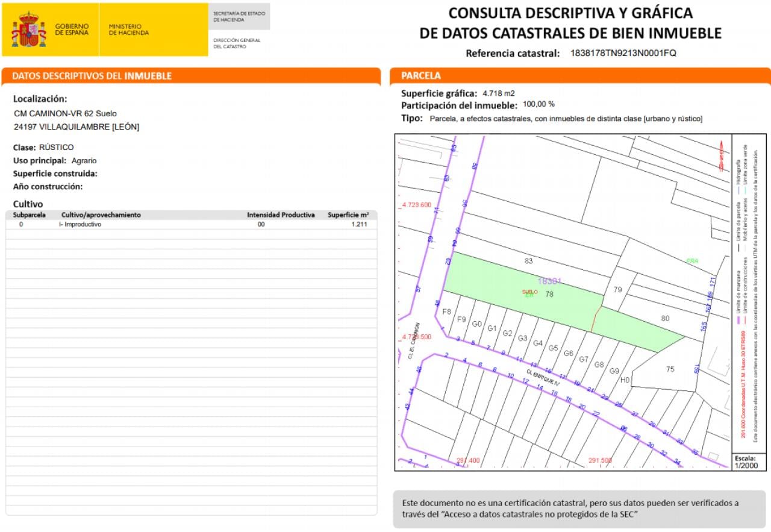Click the CL ENRIQUE IV street label
This screenshot has width=771, height=532.
(543, 379)
